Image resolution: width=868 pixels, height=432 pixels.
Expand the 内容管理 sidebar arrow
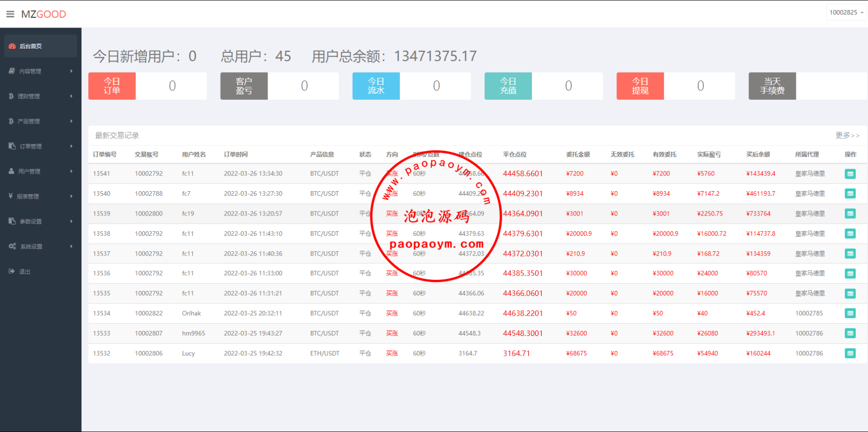71,71
